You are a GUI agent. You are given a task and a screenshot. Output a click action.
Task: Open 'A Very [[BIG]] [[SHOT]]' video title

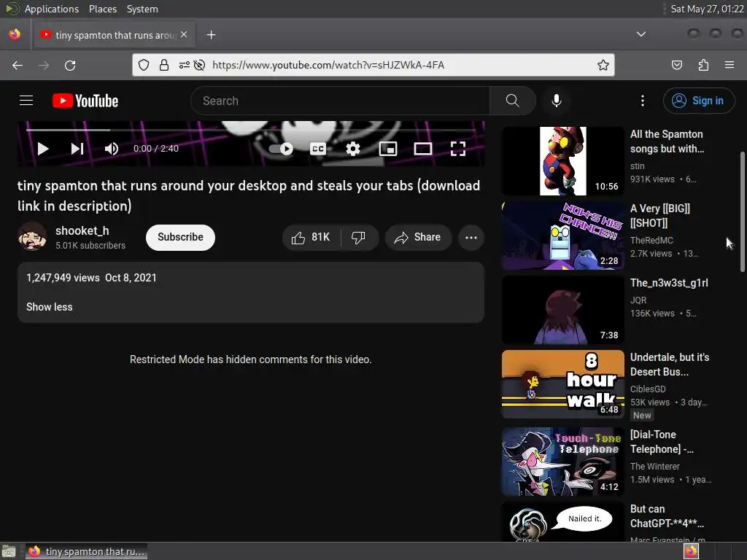[660, 215]
